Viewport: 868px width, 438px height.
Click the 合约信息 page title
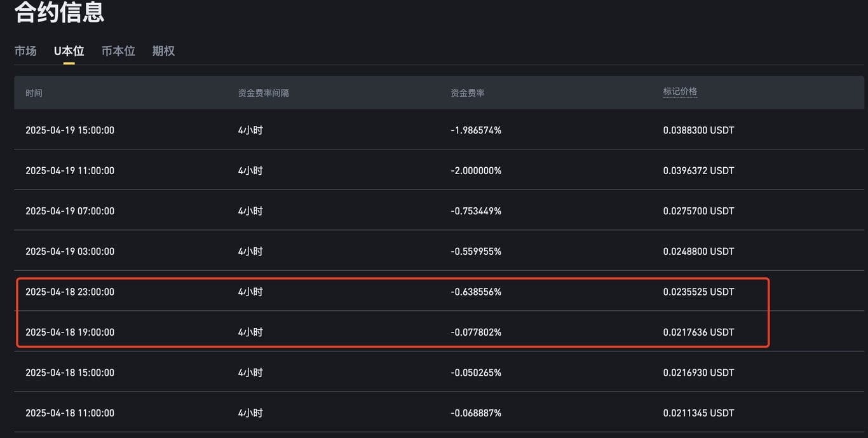[x=59, y=12]
